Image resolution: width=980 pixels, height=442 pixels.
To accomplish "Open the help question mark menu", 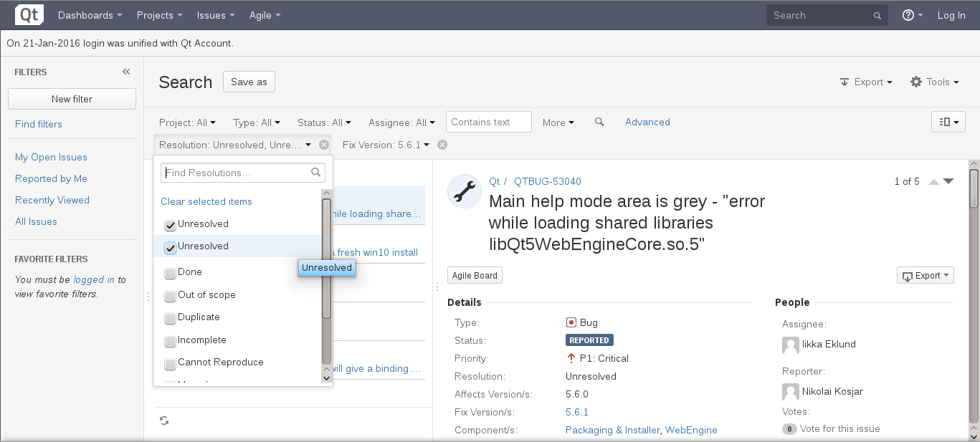I will [x=912, y=15].
